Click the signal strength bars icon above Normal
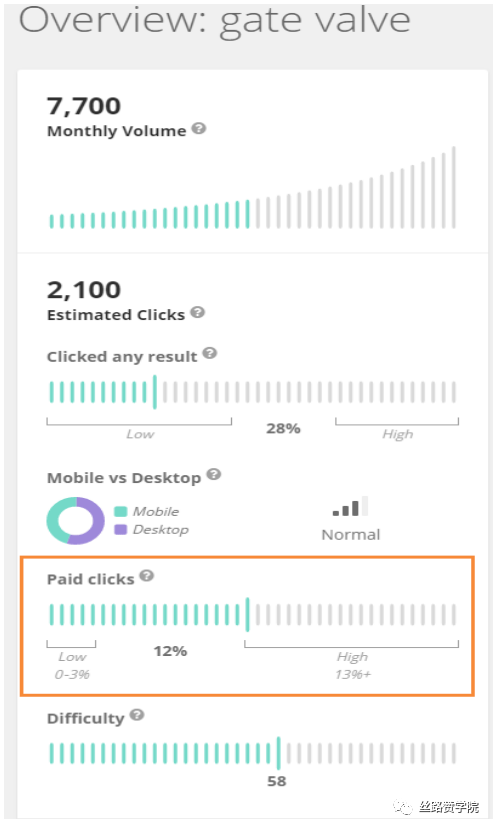Screen dimensions: 494x829 pos(350,506)
